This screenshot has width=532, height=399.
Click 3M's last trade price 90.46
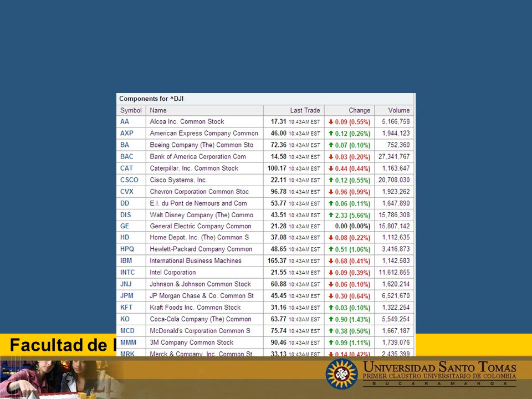point(279,342)
